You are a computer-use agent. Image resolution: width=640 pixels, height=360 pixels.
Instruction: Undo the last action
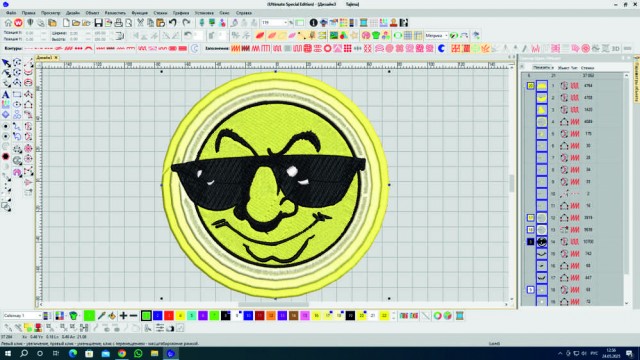(173, 23)
